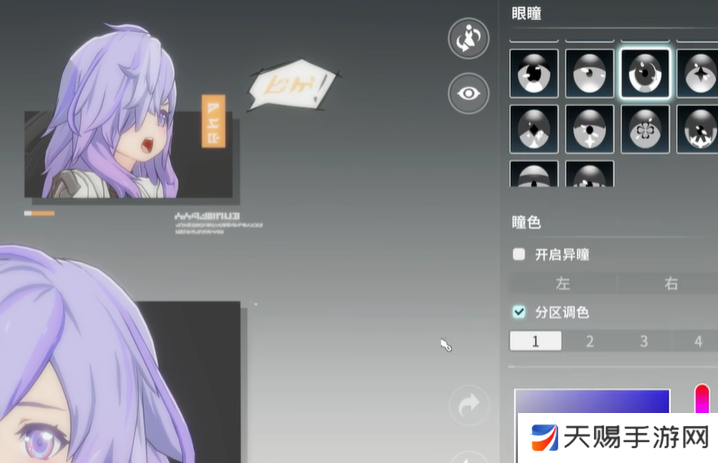Pick the striped-top eye style in third row
The image size is (718, 463).
coord(534,174)
